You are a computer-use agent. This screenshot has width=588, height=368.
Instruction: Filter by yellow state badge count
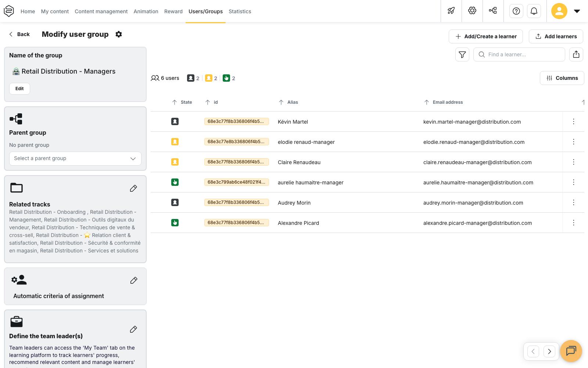211,78
